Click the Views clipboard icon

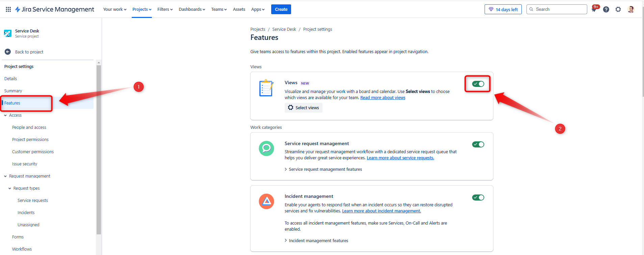coord(266,88)
